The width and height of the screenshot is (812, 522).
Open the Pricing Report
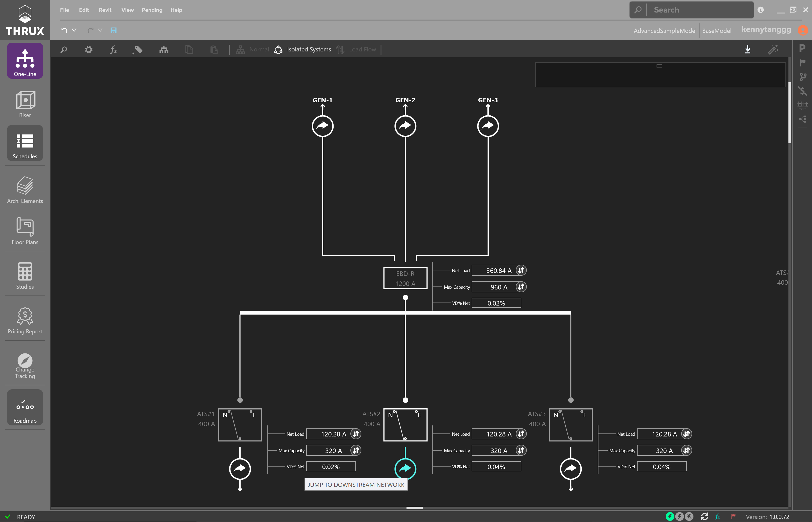25,320
